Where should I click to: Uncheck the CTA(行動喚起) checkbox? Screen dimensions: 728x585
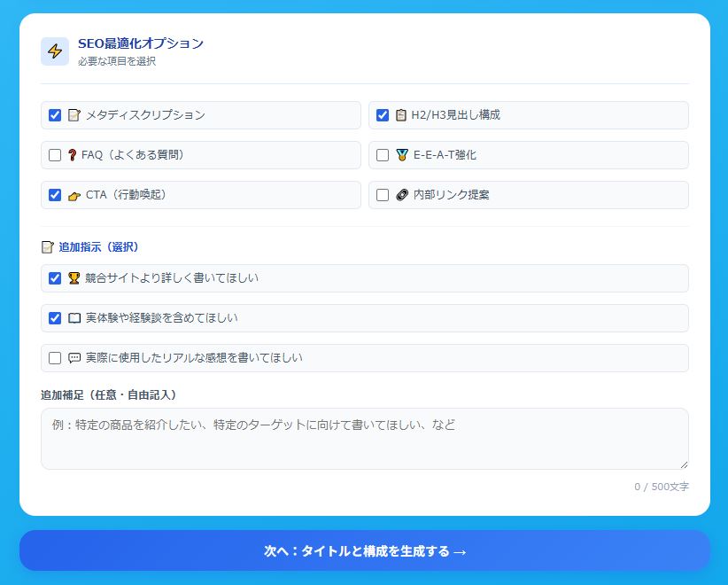click(x=55, y=195)
